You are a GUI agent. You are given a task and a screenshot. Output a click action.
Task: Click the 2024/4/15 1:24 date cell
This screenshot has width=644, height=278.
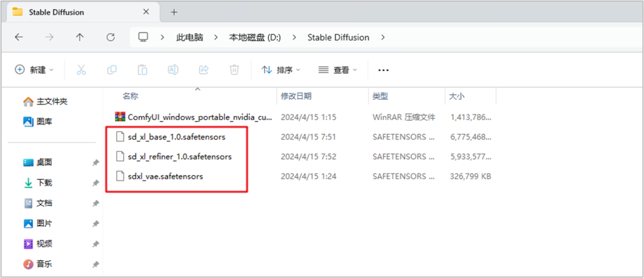(x=308, y=176)
